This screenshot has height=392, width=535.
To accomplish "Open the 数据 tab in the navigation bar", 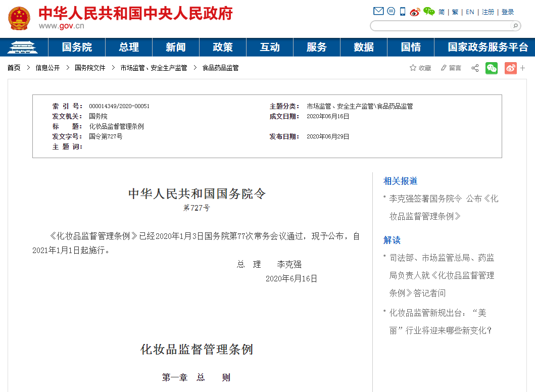I will (x=364, y=47).
